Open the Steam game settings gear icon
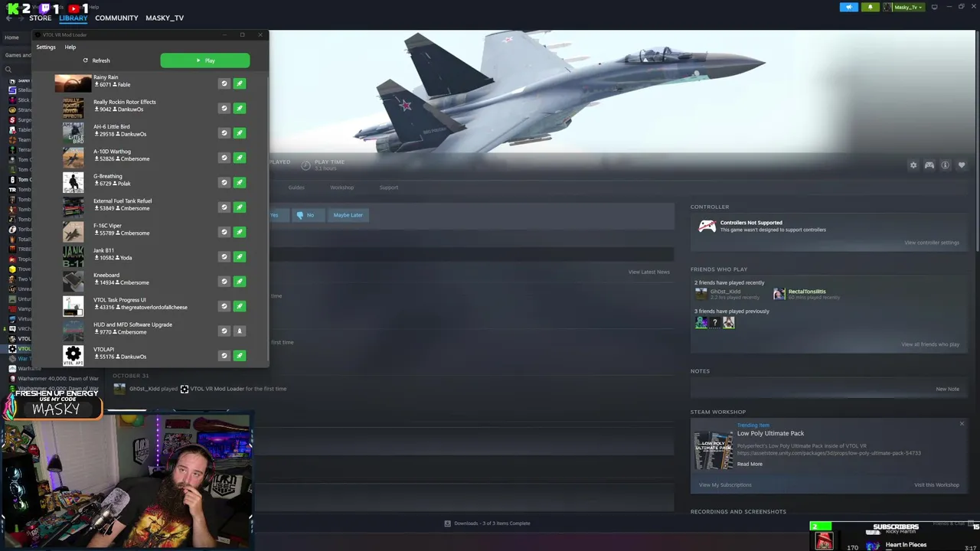The height and width of the screenshot is (551, 980). coord(913,165)
